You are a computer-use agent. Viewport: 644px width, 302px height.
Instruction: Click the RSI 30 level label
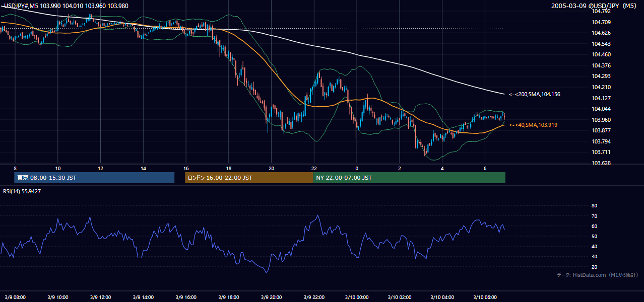coord(594,257)
